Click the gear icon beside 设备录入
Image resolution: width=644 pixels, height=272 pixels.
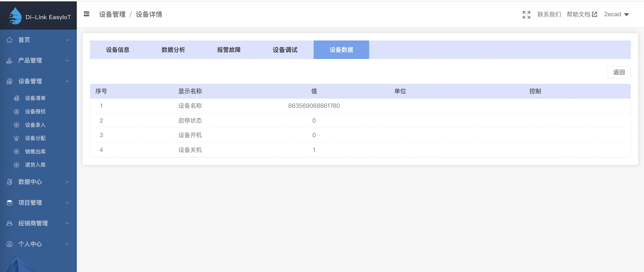click(x=17, y=125)
